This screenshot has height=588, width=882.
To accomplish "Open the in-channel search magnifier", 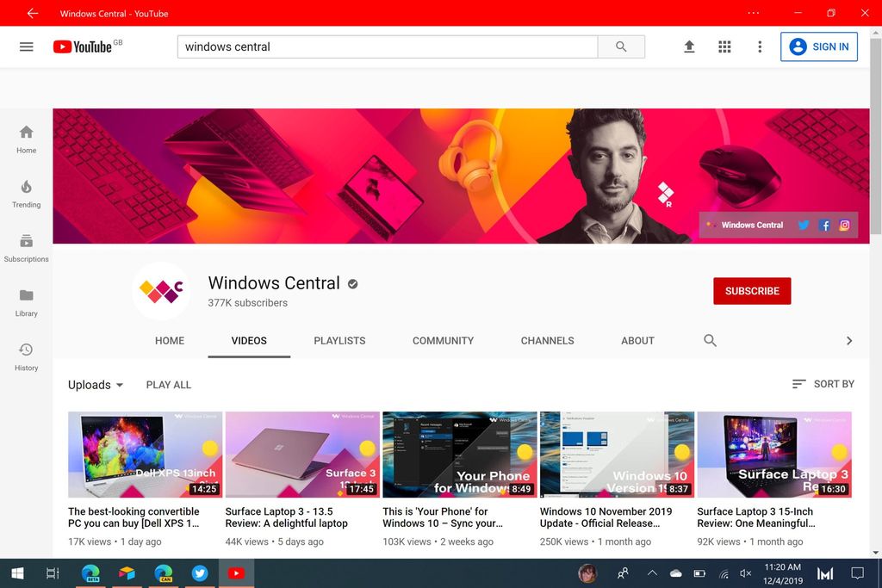I will pos(710,340).
